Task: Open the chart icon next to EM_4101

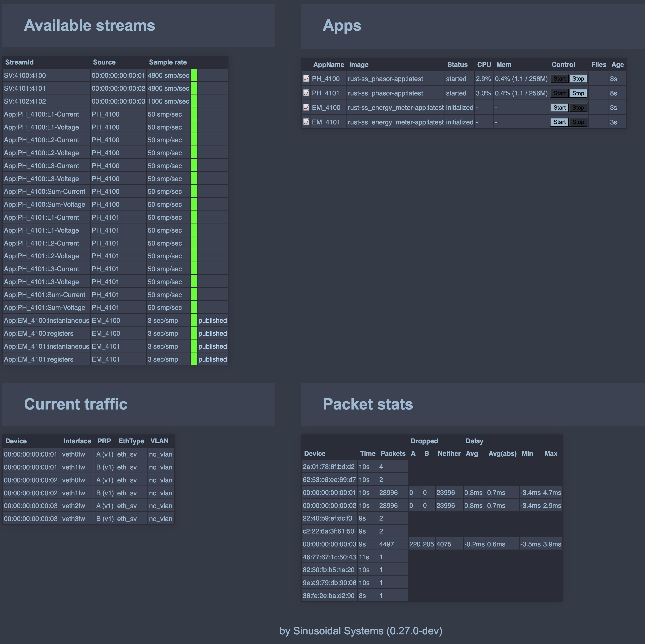Action: 306,122
